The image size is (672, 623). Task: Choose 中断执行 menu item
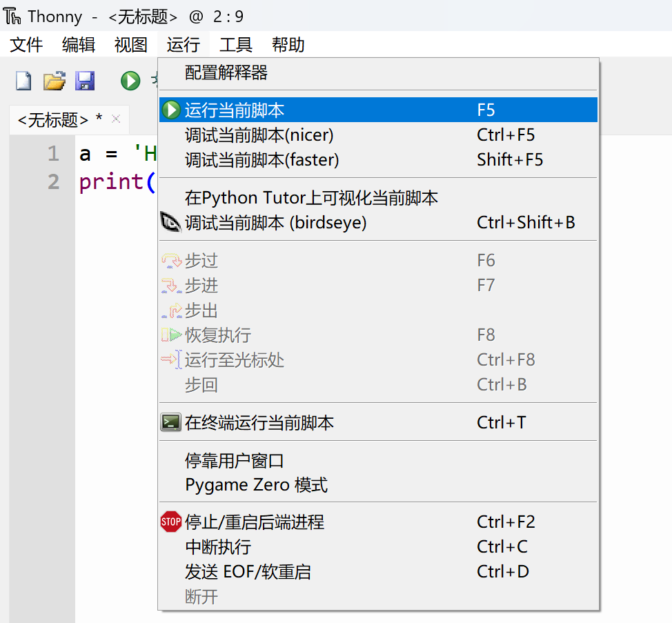click(x=218, y=547)
